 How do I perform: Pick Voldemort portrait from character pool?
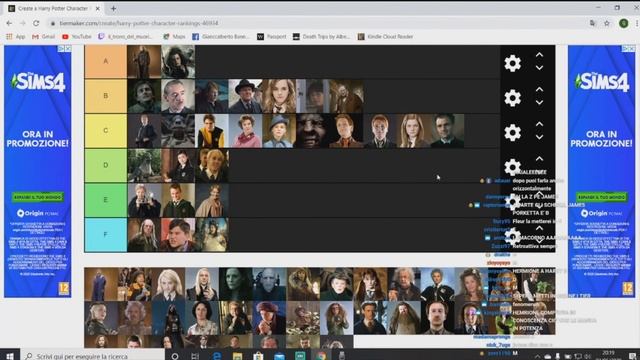(269, 284)
